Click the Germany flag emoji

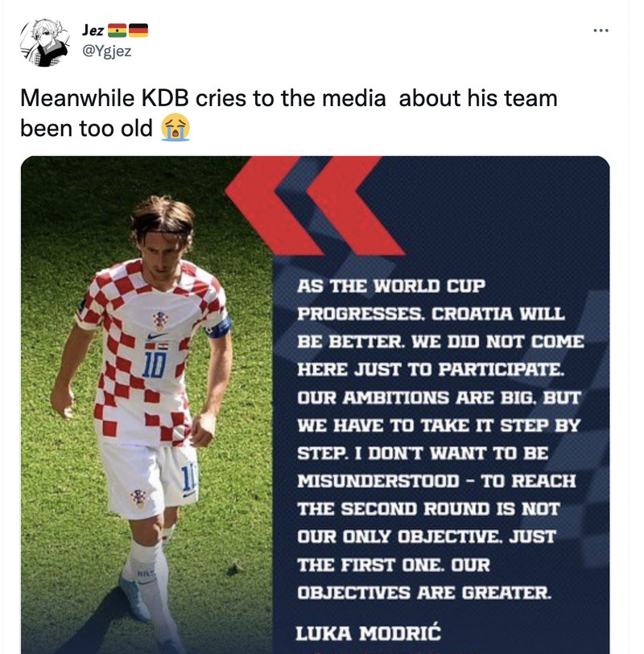(x=138, y=31)
